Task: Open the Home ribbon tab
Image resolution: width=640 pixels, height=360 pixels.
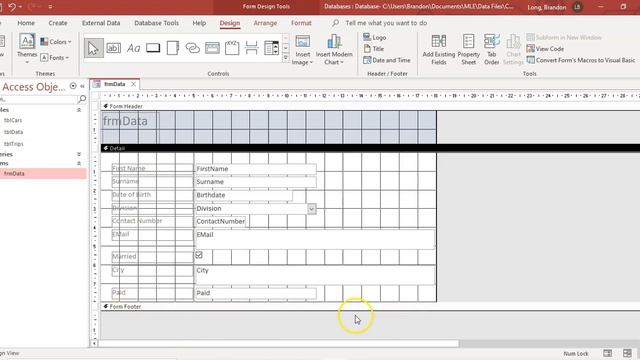Action: pyautogui.click(x=26, y=23)
